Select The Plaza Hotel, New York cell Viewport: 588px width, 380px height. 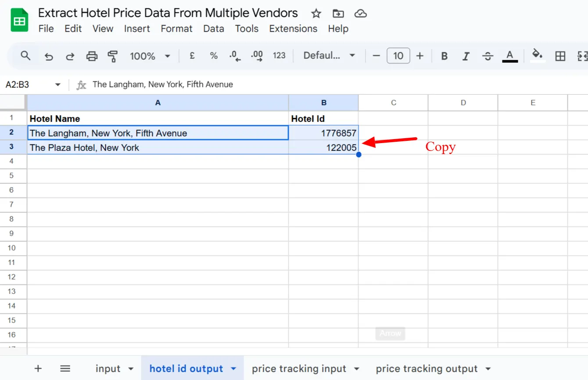158,147
